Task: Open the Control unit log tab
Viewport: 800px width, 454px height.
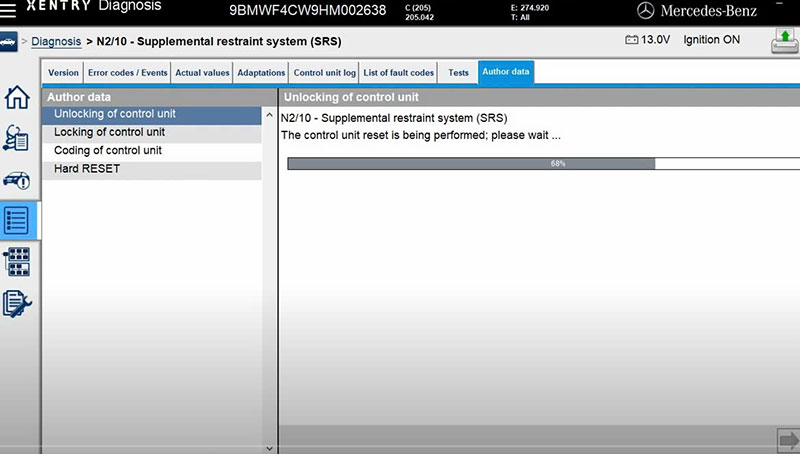Action: [x=324, y=73]
